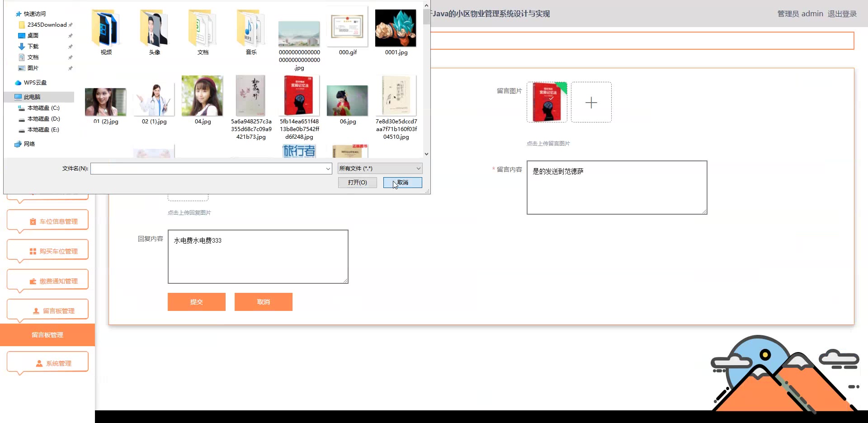This screenshot has width=868, height=423.
Task: Select file 5a6a948257c3a book cover
Action: [251, 96]
